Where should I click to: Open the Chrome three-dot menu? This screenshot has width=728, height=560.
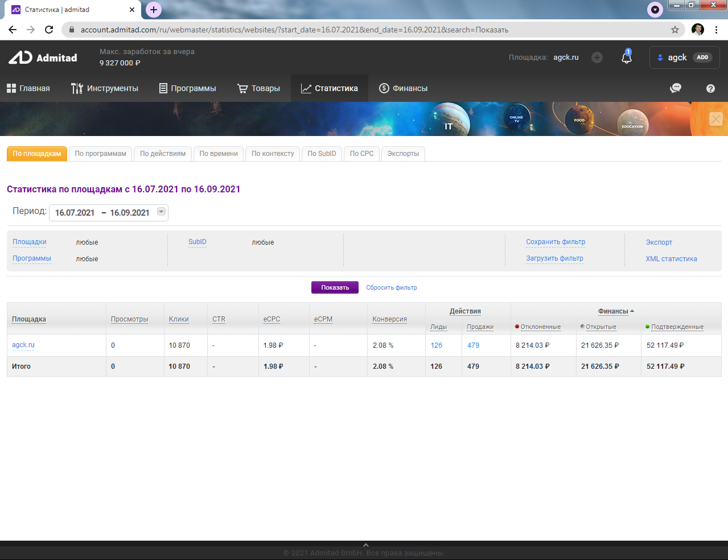tap(716, 30)
